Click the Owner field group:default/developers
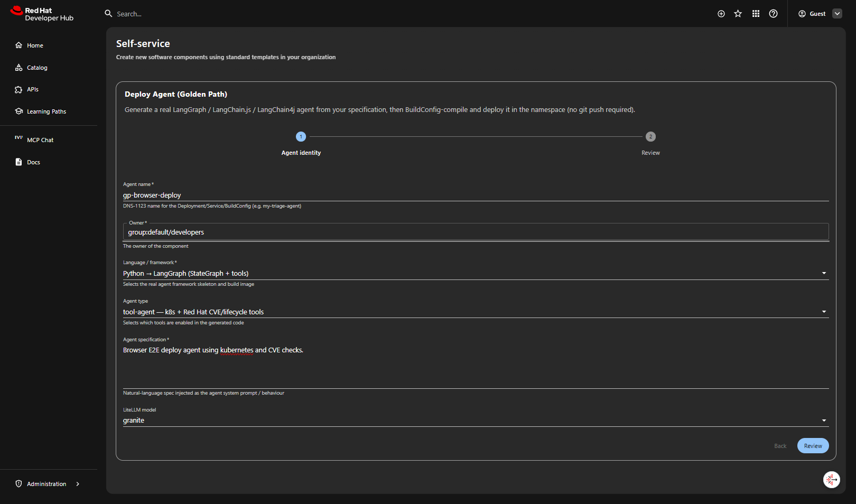Screen dimensions: 856x504 [x=476, y=232]
